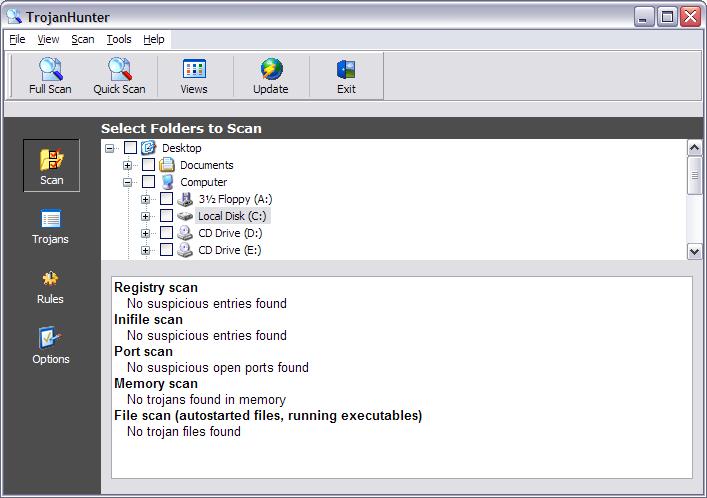The image size is (707, 498).
Task: Click the Documents folder icon
Action: pyautogui.click(x=167, y=165)
